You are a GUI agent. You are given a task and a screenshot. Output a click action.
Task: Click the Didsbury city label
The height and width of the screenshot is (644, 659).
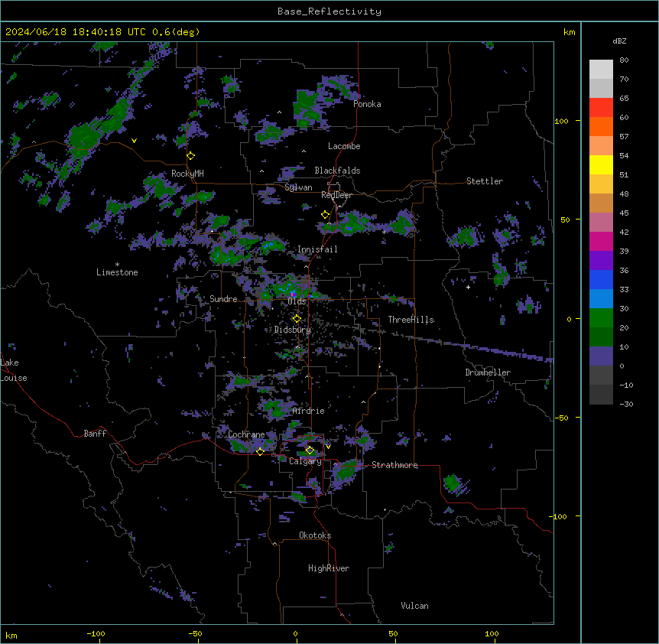[x=293, y=330]
